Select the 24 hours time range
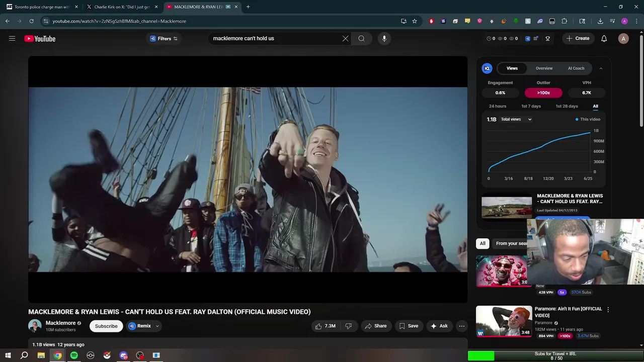Screen dimensions: 644x362 498,106
